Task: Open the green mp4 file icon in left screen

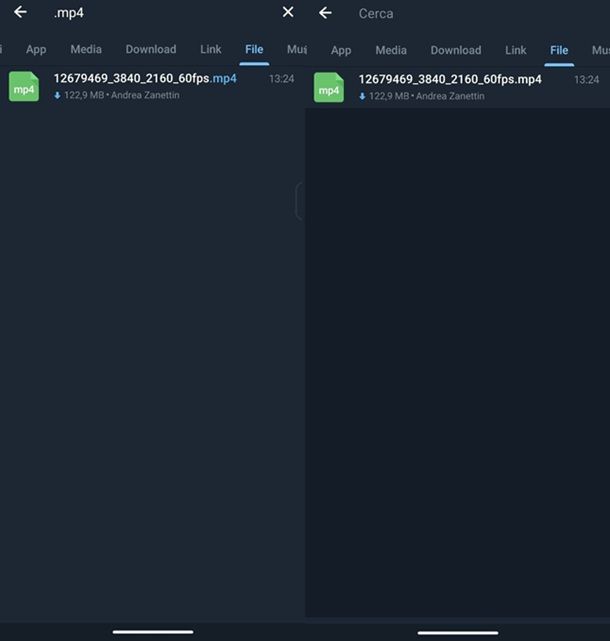Action: coord(24,86)
